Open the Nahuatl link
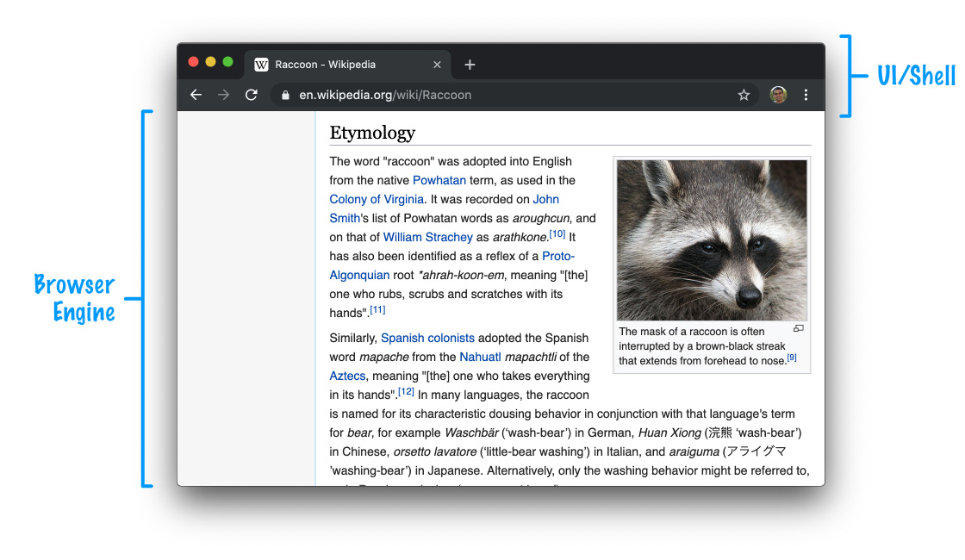Screen dimensions: 965x560 click(x=480, y=357)
